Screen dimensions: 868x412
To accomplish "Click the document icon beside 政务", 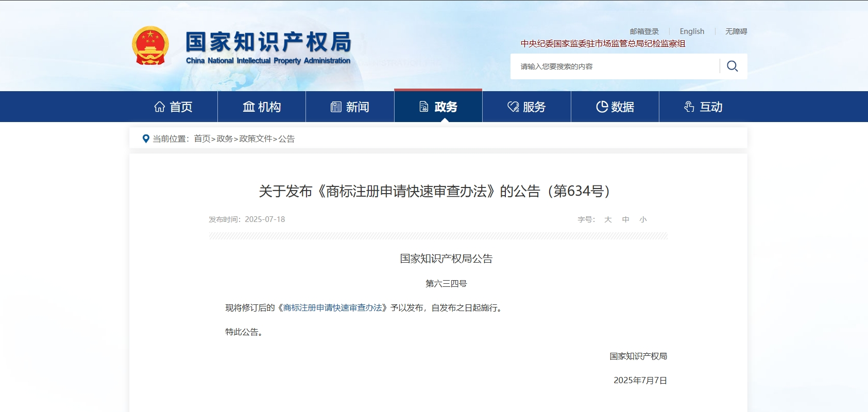I will 424,107.
